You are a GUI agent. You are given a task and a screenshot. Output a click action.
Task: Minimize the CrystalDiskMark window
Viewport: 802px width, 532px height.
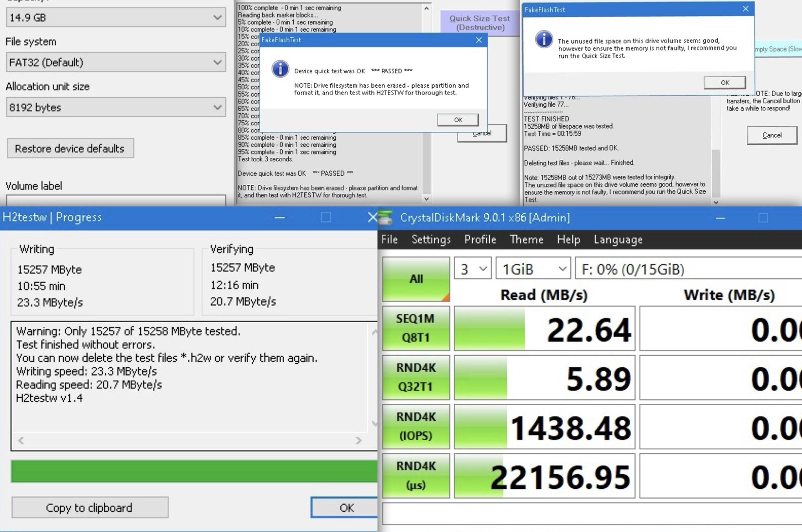point(720,218)
